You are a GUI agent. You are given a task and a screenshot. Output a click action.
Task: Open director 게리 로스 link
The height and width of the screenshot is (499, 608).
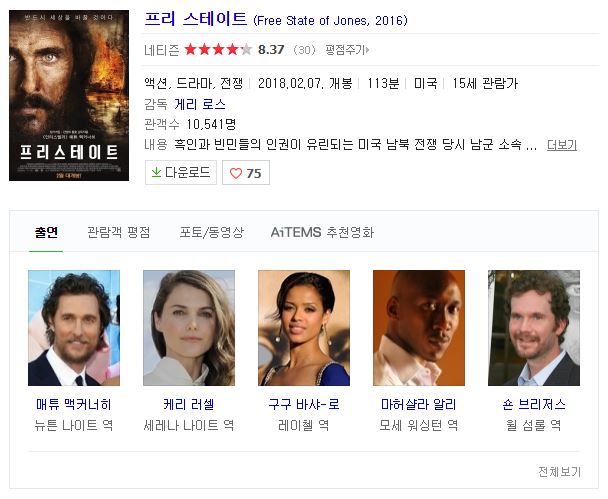pyautogui.click(x=200, y=104)
